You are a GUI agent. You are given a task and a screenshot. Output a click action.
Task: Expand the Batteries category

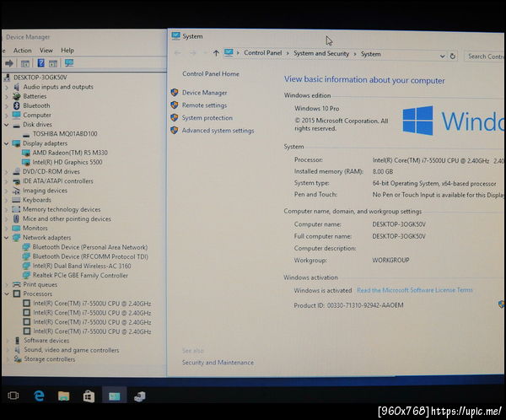click(7, 96)
